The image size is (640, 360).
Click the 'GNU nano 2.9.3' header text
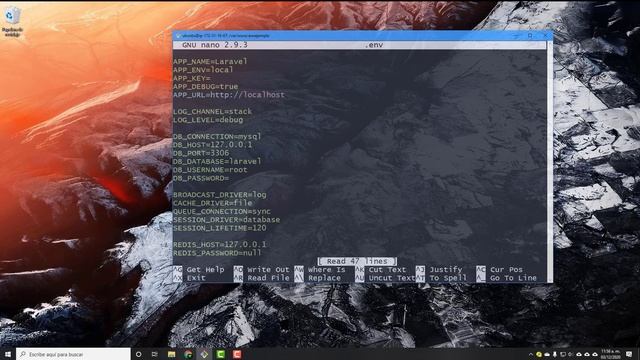click(x=215, y=45)
